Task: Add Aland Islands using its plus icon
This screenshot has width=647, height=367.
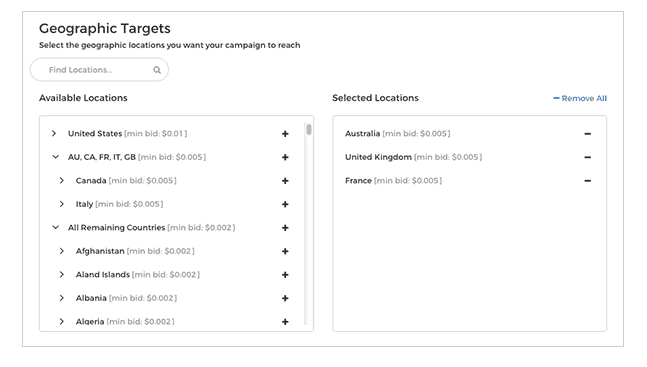Action: (285, 275)
